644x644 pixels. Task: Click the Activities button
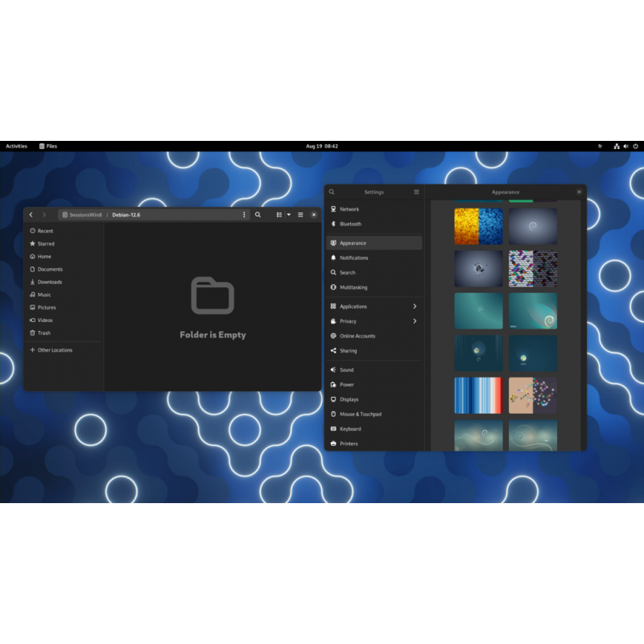tap(16, 147)
